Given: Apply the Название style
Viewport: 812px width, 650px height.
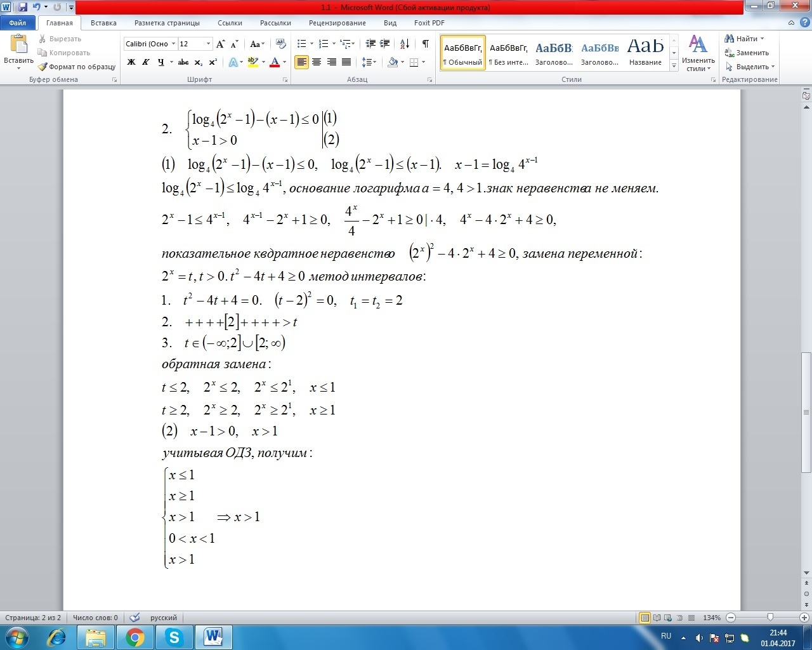Looking at the screenshot, I should click(x=645, y=53).
